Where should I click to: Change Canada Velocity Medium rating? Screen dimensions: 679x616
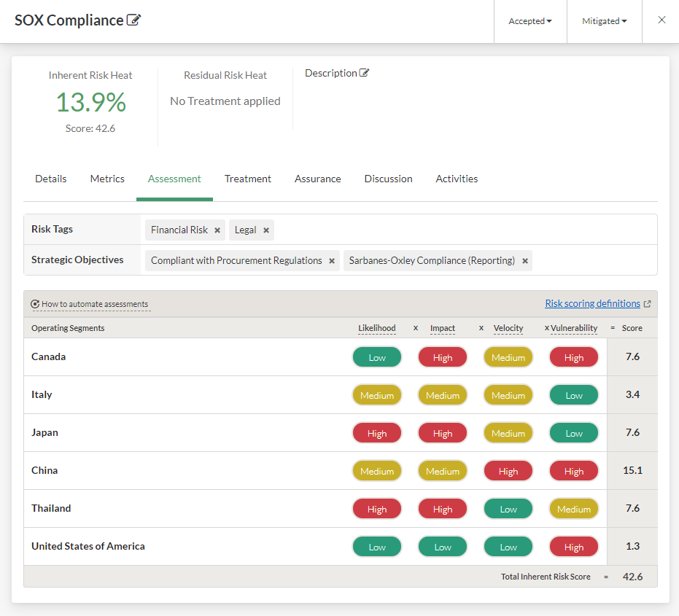[x=508, y=357]
